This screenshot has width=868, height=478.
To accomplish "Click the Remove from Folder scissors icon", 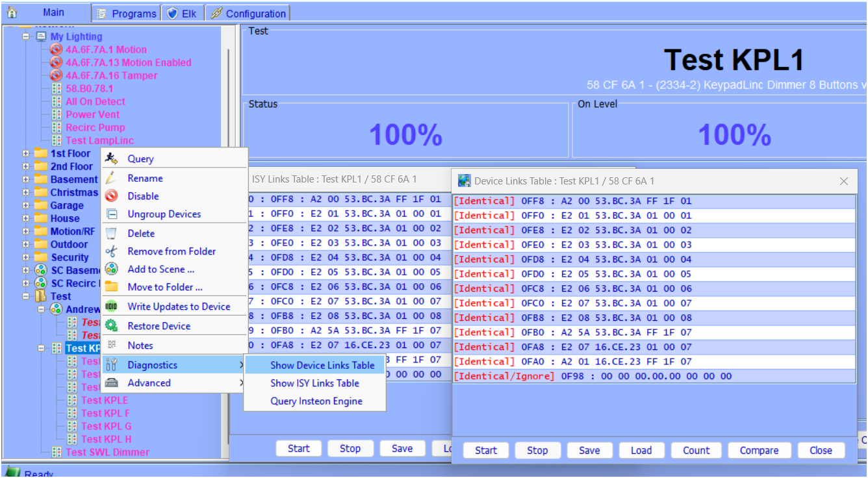I will coord(112,251).
